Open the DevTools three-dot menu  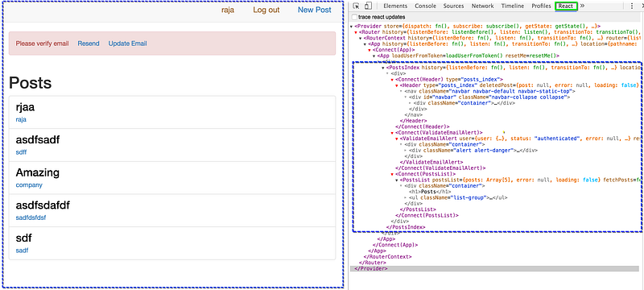pyautogui.click(x=632, y=6)
